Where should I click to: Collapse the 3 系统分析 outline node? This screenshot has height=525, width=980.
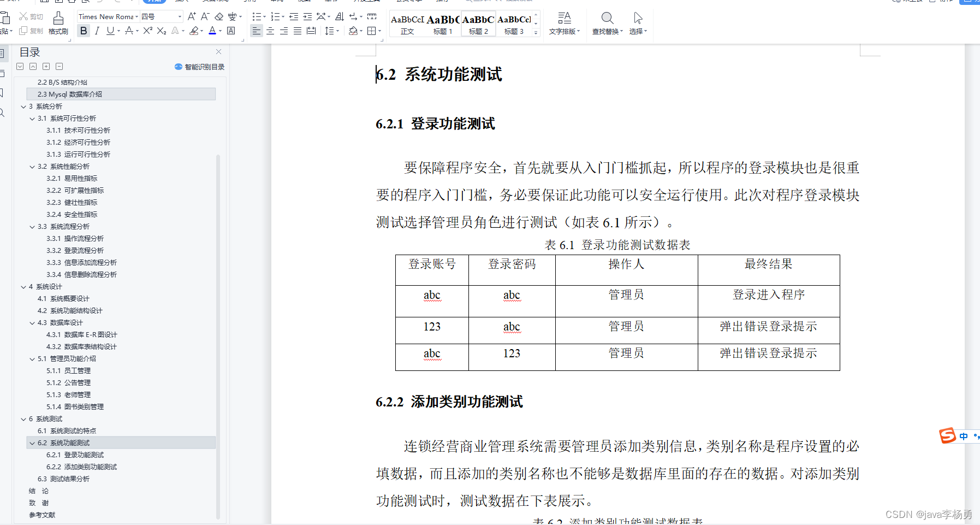tap(23, 107)
